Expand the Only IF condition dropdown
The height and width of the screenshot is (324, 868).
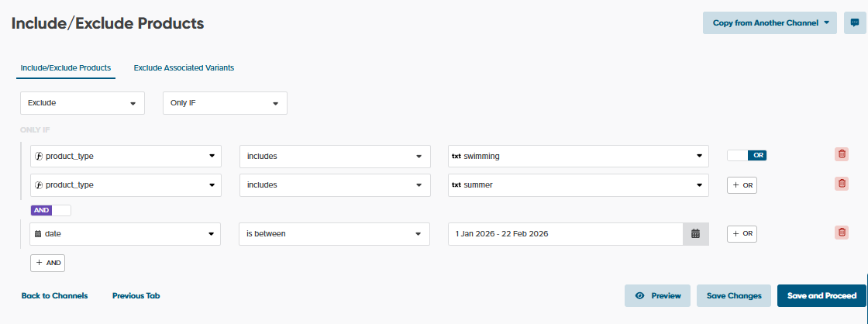tap(225, 103)
